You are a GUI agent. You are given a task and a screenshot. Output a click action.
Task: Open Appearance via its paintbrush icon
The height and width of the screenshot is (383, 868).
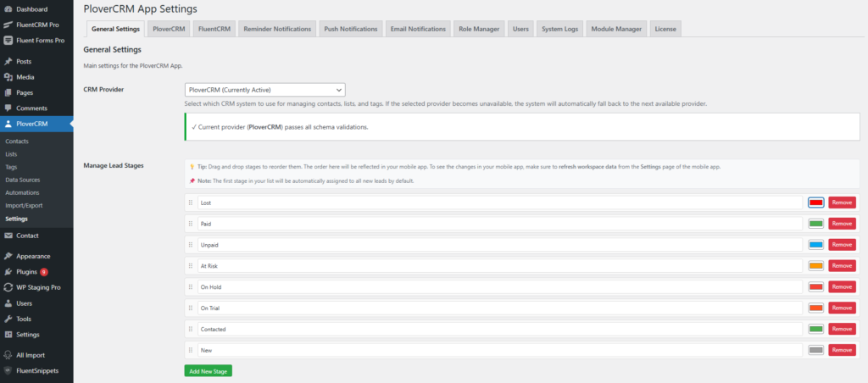(8, 256)
